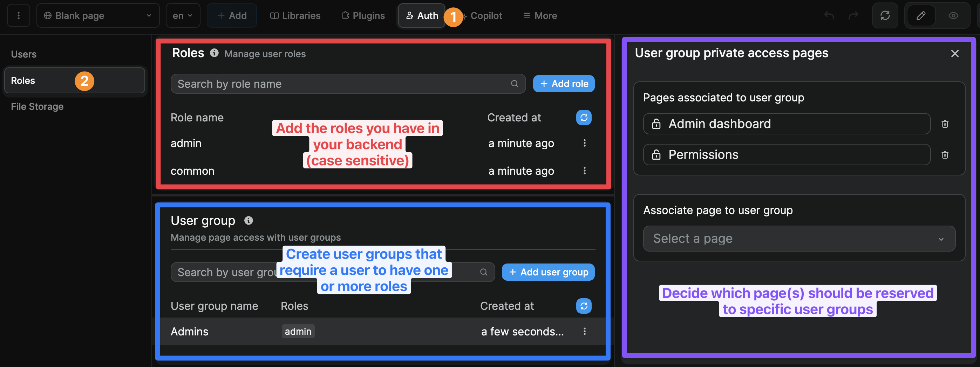Open the Select a page dropdown
This screenshot has width=980, height=367.
(x=799, y=238)
